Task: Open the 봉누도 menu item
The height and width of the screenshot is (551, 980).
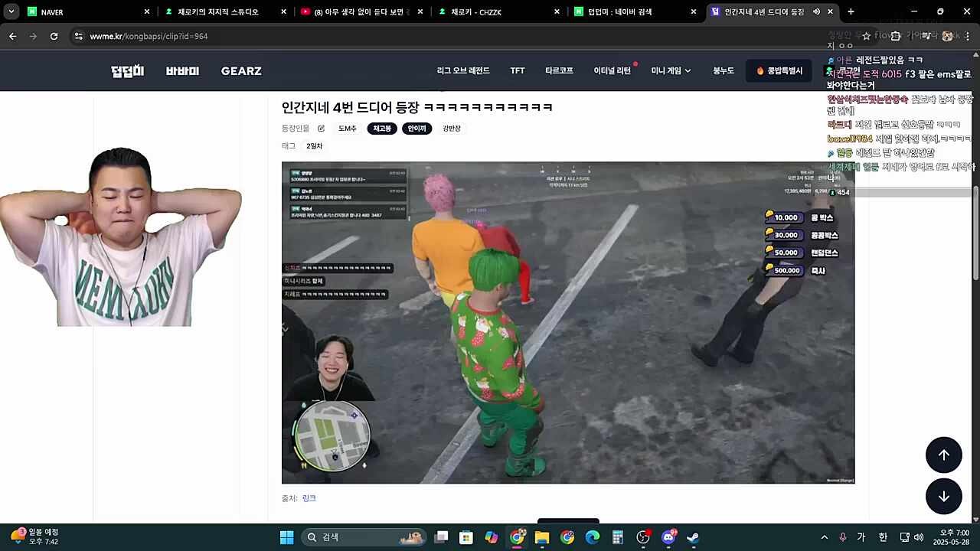Action: tap(724, 70)
